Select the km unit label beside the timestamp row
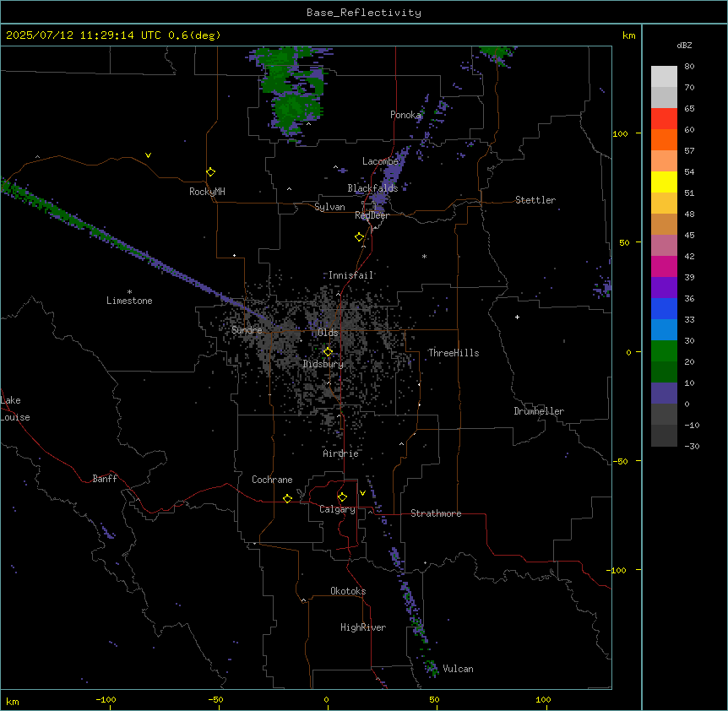The width and height of the screenshot is (728, 711). tap(629, 35)
